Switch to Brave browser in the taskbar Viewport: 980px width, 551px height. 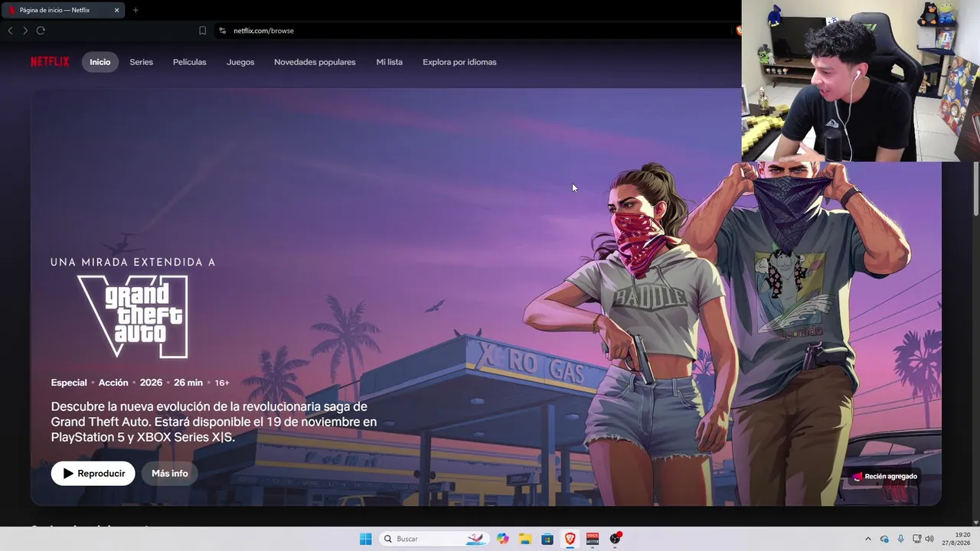coord(570,539)
